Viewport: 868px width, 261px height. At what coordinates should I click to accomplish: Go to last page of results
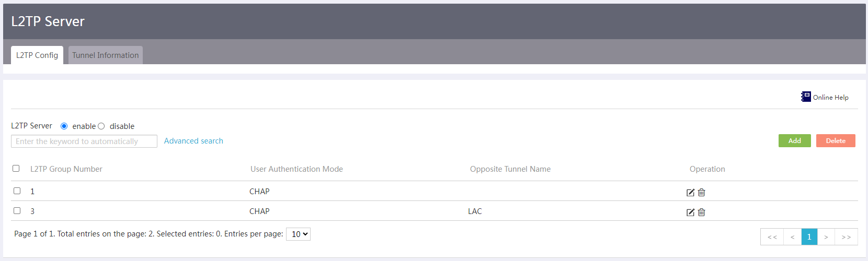coord(846,237)
